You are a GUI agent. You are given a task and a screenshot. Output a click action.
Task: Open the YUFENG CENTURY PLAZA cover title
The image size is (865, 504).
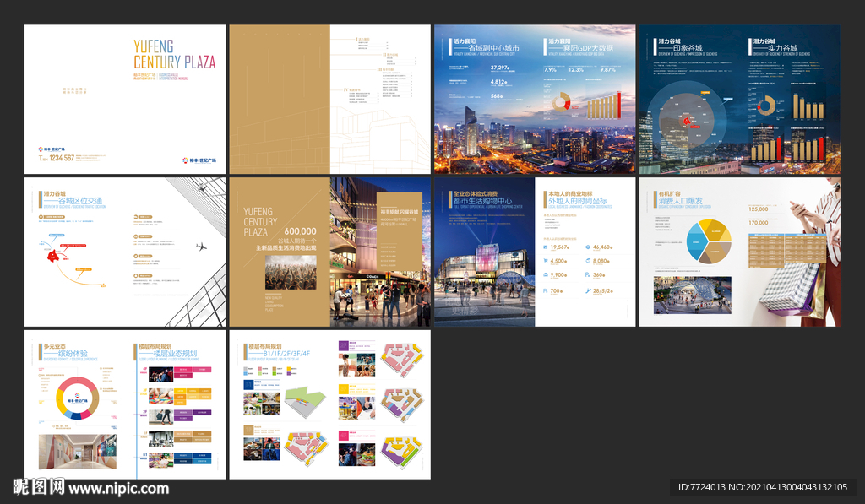click(x=174, y=53)
